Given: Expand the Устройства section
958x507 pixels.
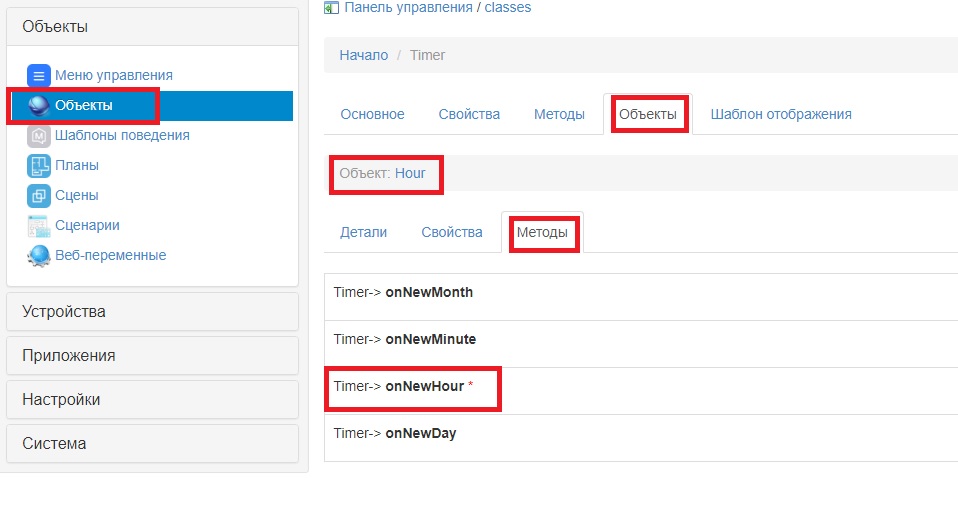Looking at the screenshot, I should (152, 312).
